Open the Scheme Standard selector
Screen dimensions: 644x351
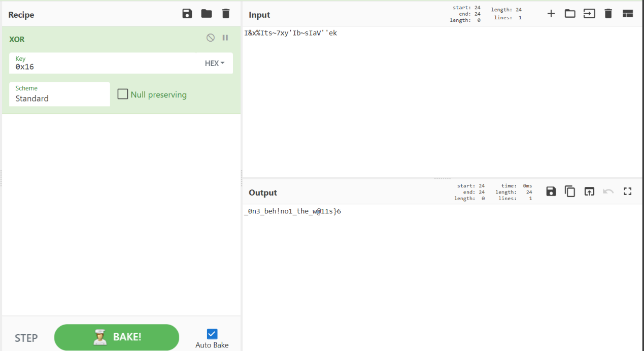tap(59, 94)
